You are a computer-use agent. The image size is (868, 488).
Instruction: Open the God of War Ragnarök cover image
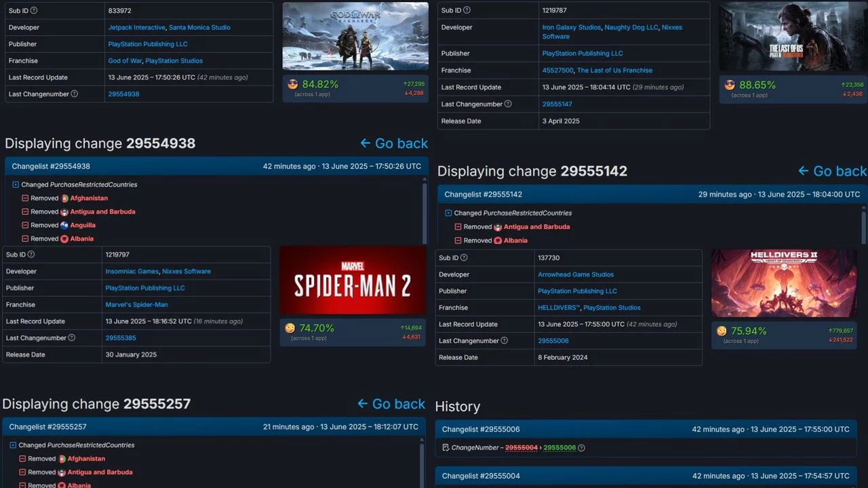pyautogui.click(x=355, y=36)
